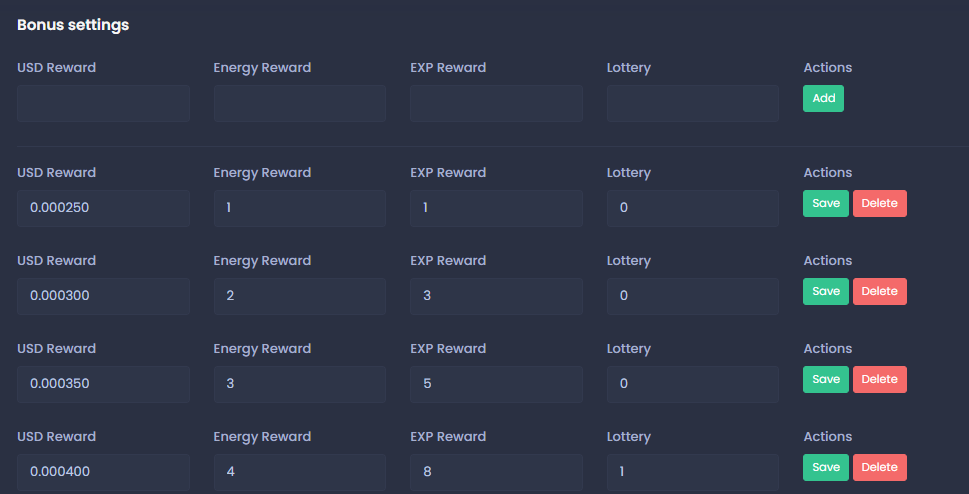
Task: Edit the Lottery field in the 0.000400 row
Action: coord(692,472)
